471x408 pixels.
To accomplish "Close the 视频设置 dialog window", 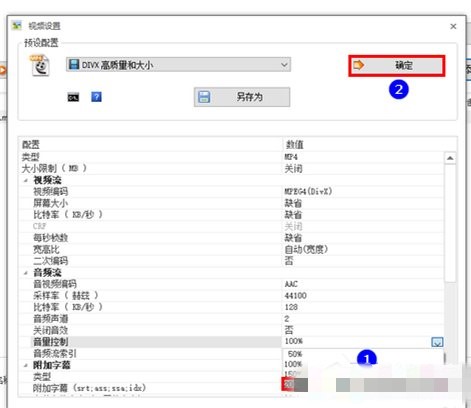I will pyautogui.click(x=453, y=26).
